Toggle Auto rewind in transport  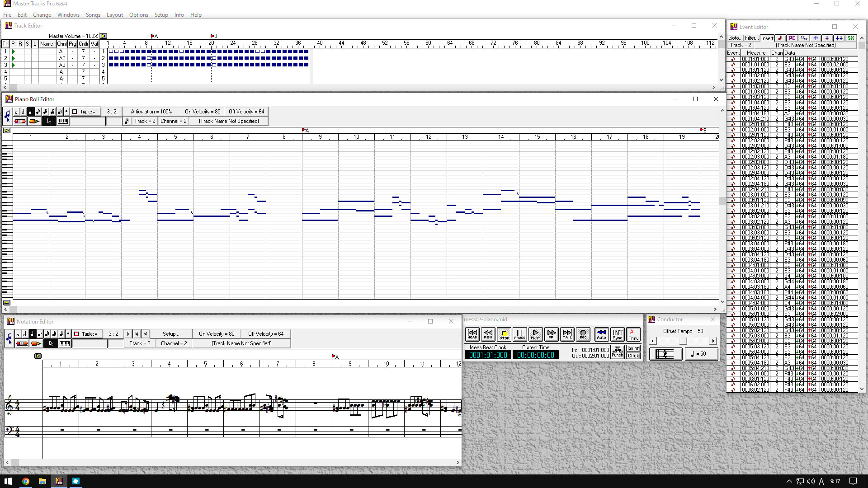pos(601,334)
